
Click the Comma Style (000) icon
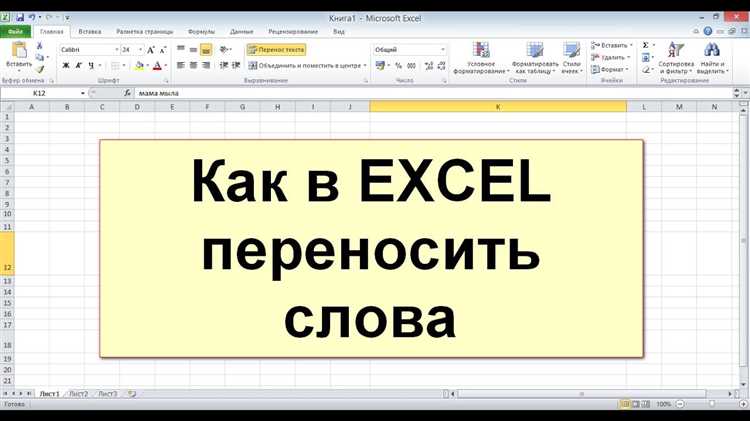click(411, 66)
